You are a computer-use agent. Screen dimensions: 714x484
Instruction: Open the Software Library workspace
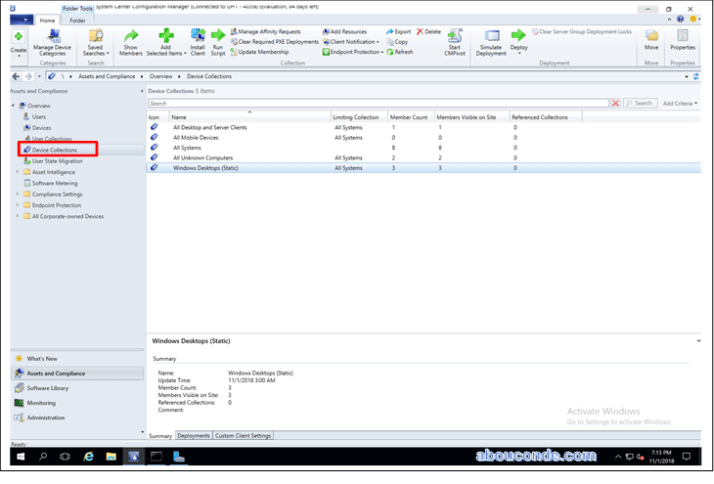pos(48,388)
